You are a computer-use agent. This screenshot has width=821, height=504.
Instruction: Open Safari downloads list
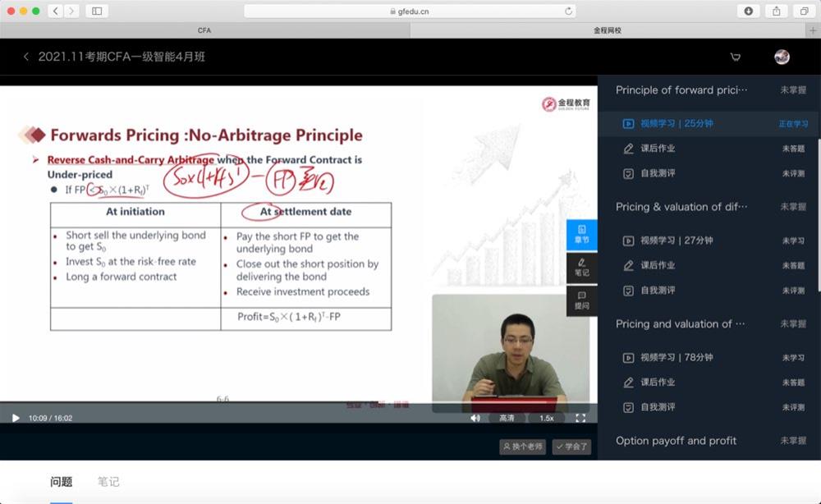(748, 11)
